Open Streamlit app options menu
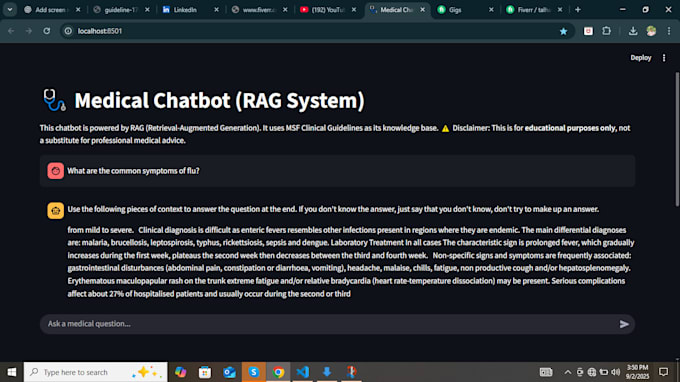 point(664,58)
